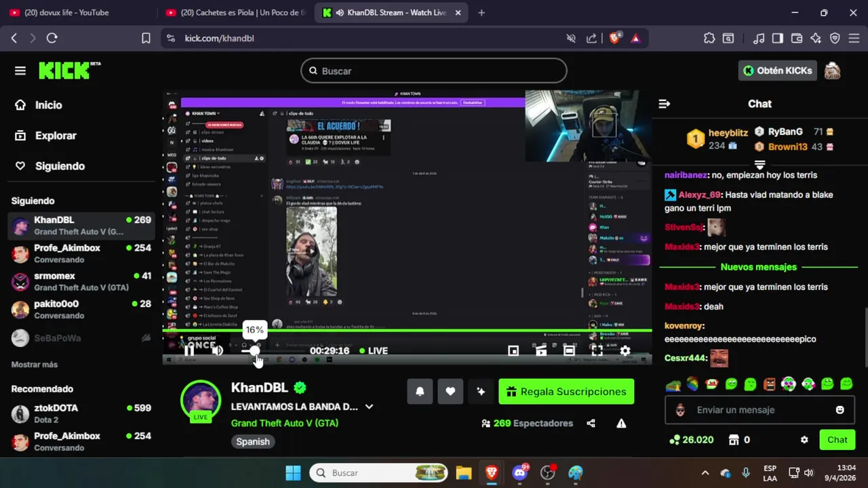Viewport: 868px width, 488px height.
Task: Share the stream
Action: click(591, 423)
